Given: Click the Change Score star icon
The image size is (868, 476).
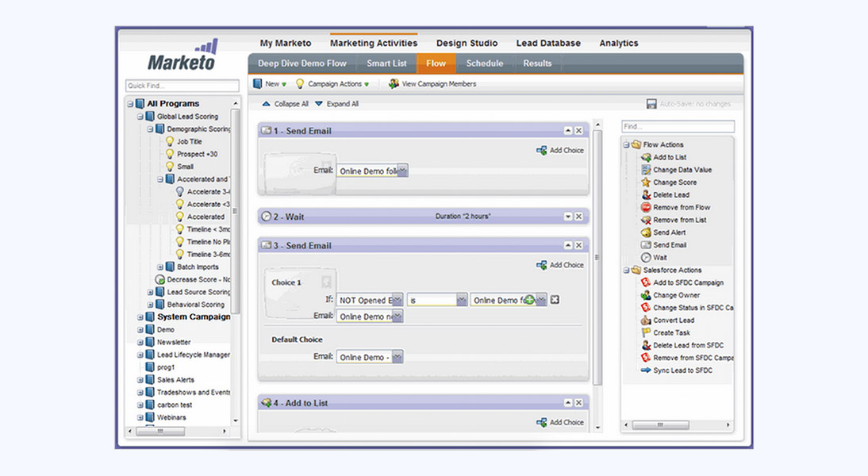Looking at the screenshot, I should (x=646, y=182).
